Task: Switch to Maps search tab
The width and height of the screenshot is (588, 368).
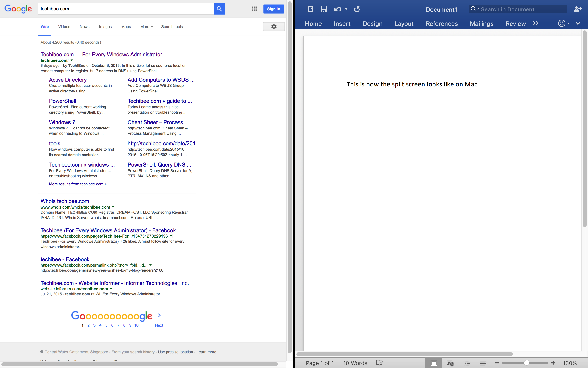Action: click(126, 27)
